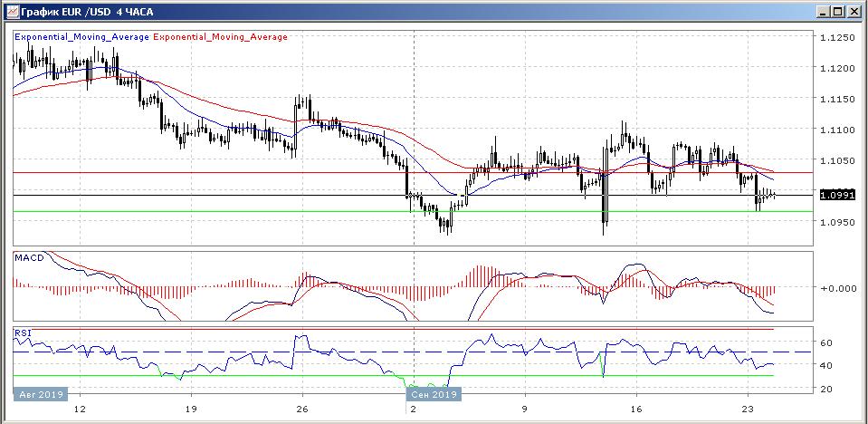Screen dimensions: 868x424
Task: Click the current price tag 1.0991
Action: (835, 195)
